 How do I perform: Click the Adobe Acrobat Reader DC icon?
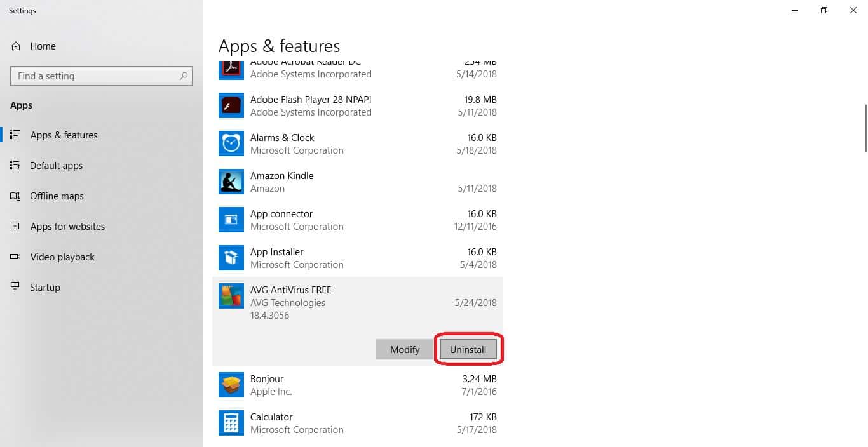coord(231,69)
